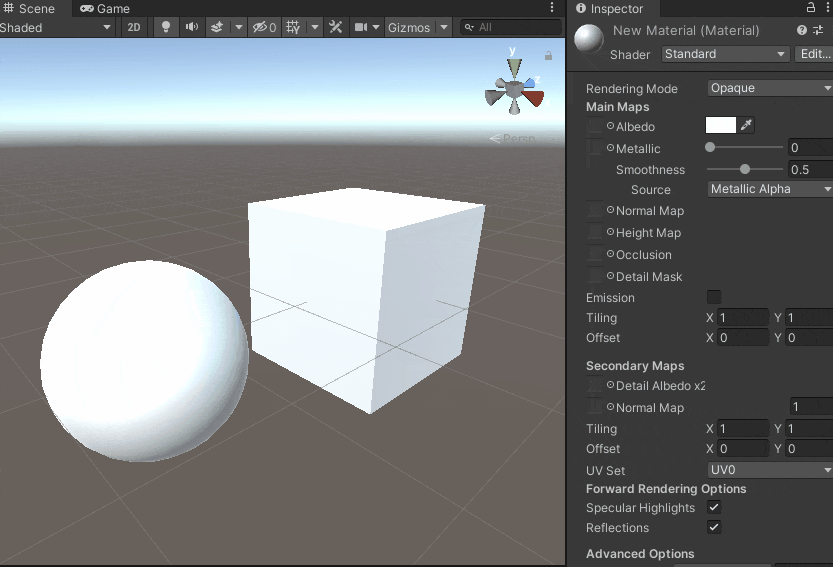Open material help question mark icon
This screenshot has width=833, height=567.
point(802,30)
